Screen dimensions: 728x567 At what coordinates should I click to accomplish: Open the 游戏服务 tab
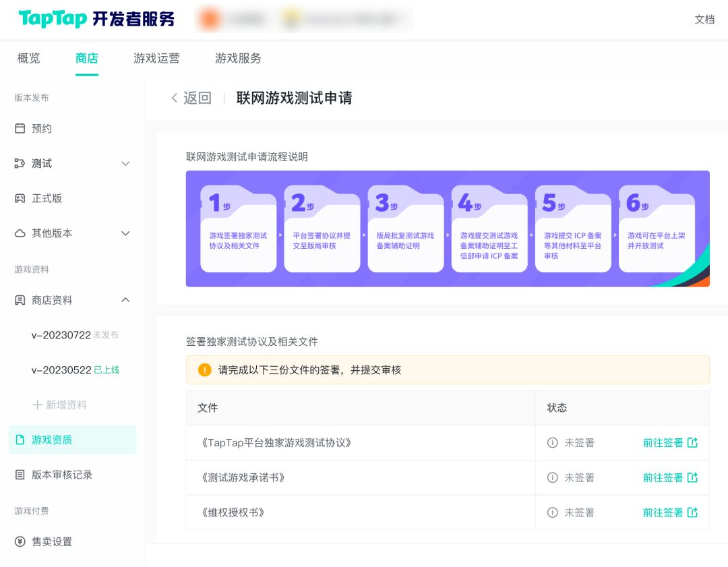point(238,58)
